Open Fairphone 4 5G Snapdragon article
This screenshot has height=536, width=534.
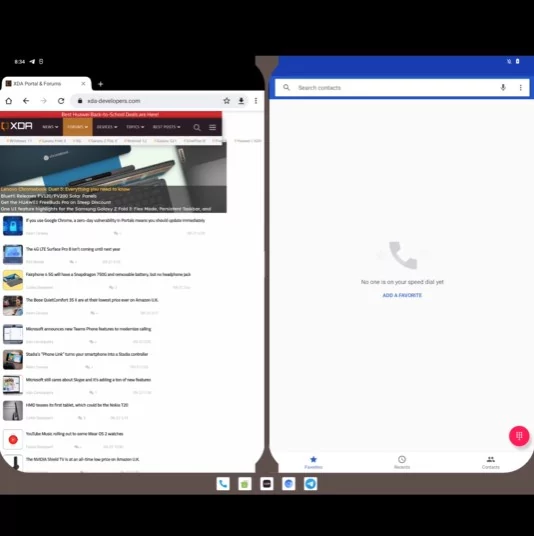(x=108, y=274)
